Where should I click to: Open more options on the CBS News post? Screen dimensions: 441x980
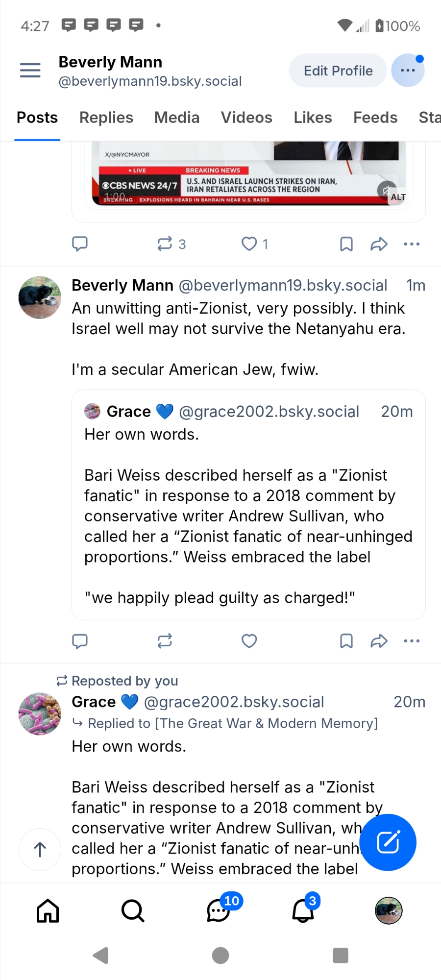tap(412, 244)
